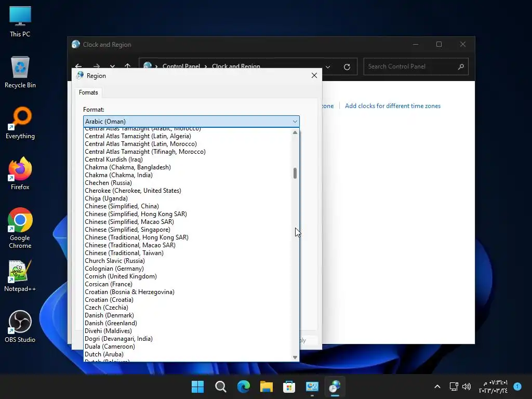Switch to Control Panel taskbar icon
Image resolution: width=532 pixels, height=399 pixels.
tap(312, 387)
